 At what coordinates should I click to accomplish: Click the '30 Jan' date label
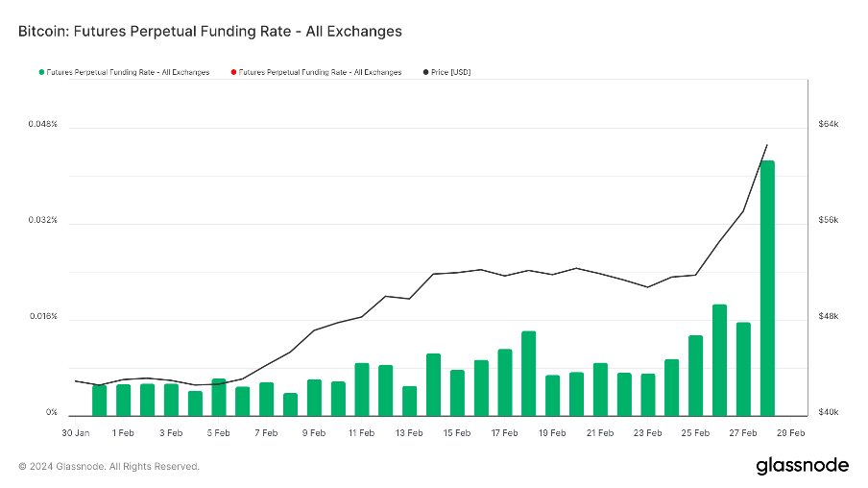pos(75,433)
